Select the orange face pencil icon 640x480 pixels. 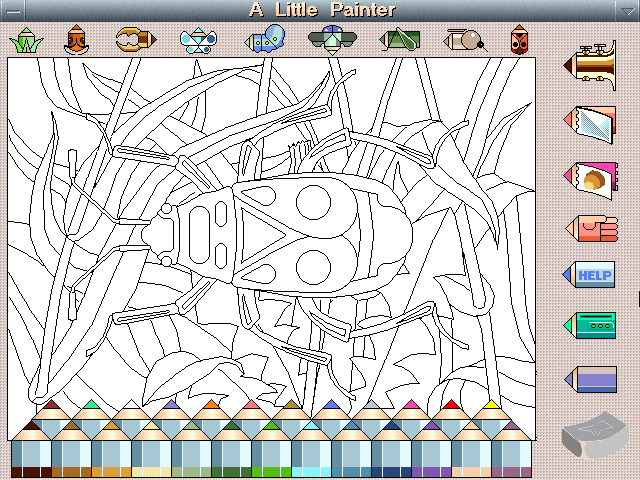coord(76,40)
